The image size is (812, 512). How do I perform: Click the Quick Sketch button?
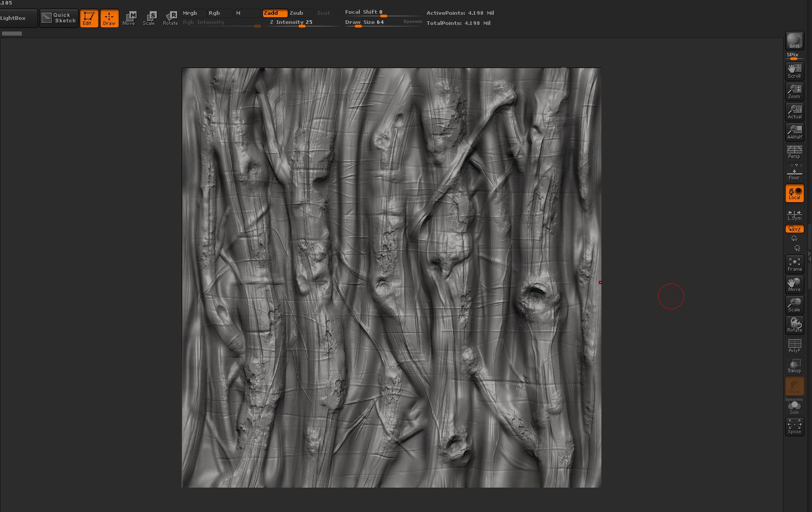59,18
